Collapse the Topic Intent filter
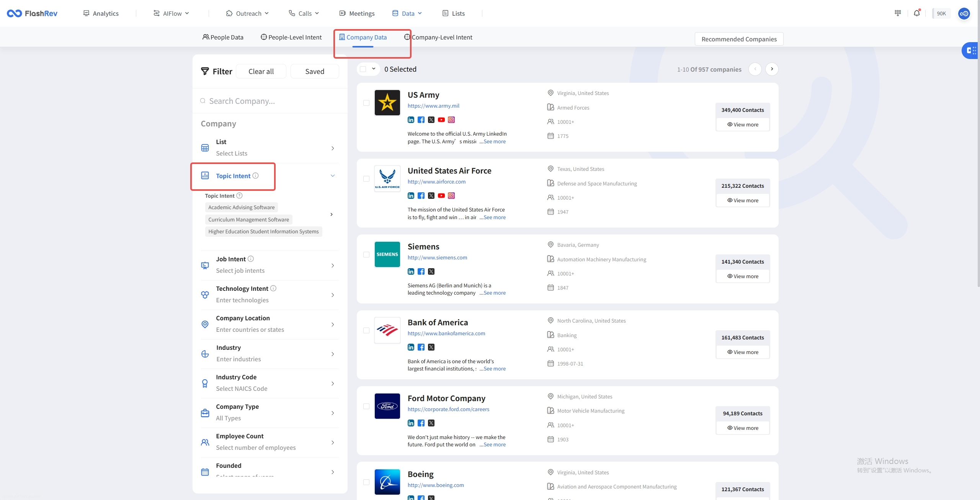Viewport: 980px width, 500px height. point(333,175)
